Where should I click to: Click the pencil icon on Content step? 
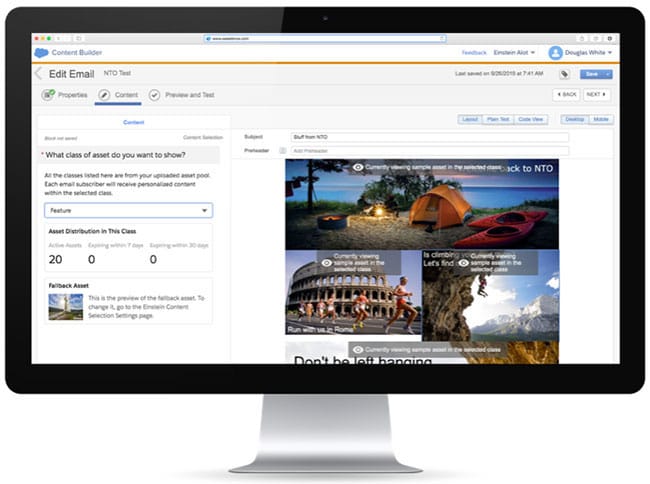click(104, 95)
